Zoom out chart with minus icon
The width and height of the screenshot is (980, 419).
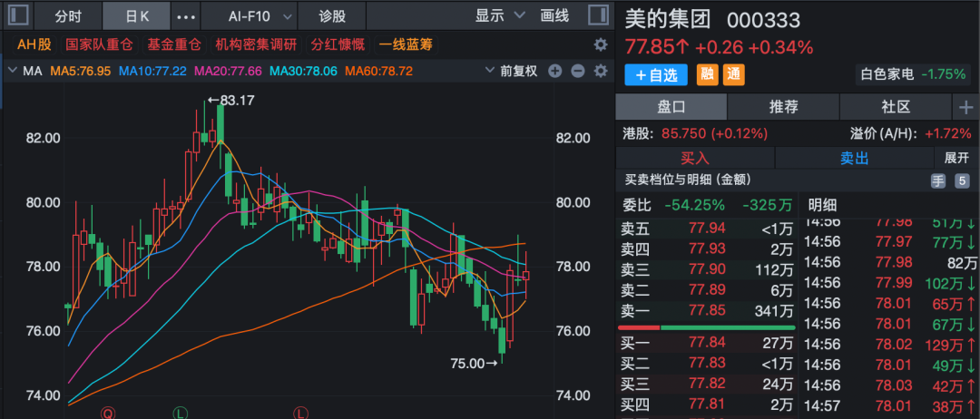click(x=577, y=72)
